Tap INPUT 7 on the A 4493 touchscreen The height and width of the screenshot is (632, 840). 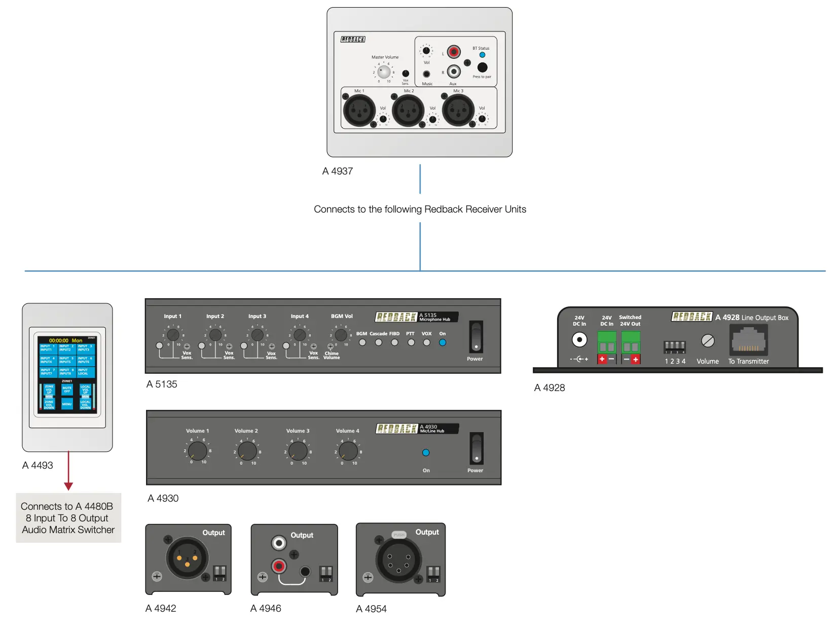click(48, 372)
